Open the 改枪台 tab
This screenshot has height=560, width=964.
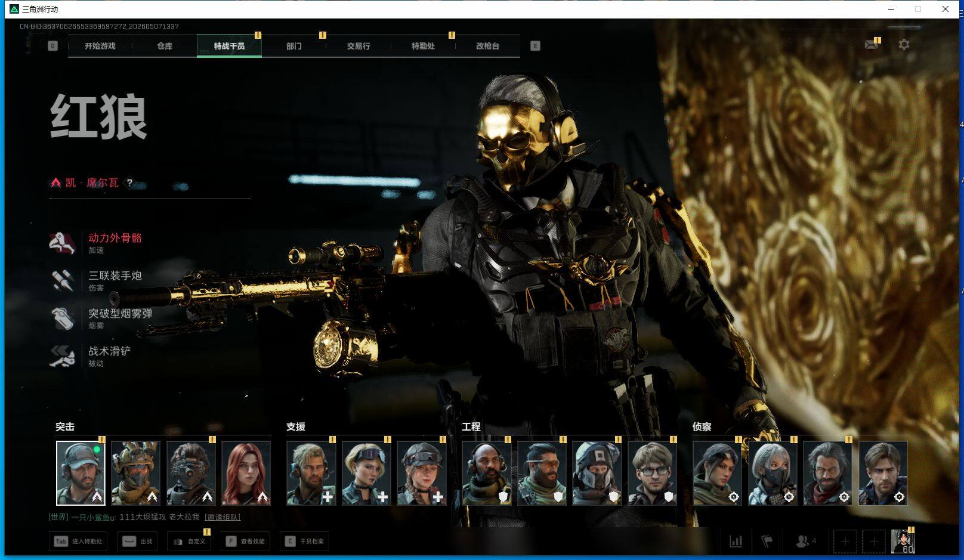tap(487, 46)
